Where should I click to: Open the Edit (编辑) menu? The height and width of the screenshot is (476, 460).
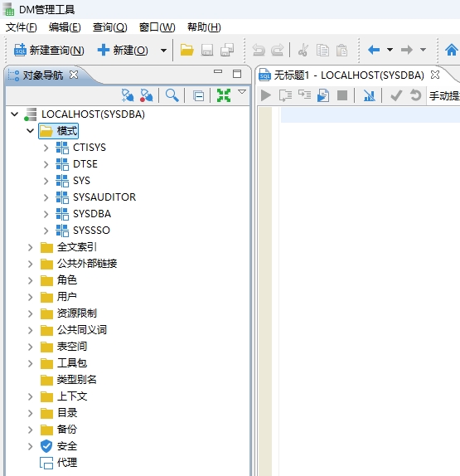(x=65, y=27)
